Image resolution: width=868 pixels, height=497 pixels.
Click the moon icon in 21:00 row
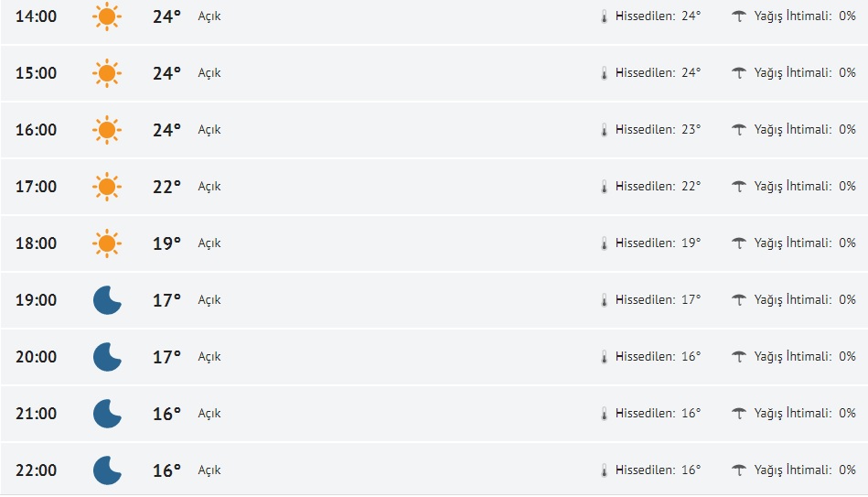pyautogui.click(x=107, y=414)
